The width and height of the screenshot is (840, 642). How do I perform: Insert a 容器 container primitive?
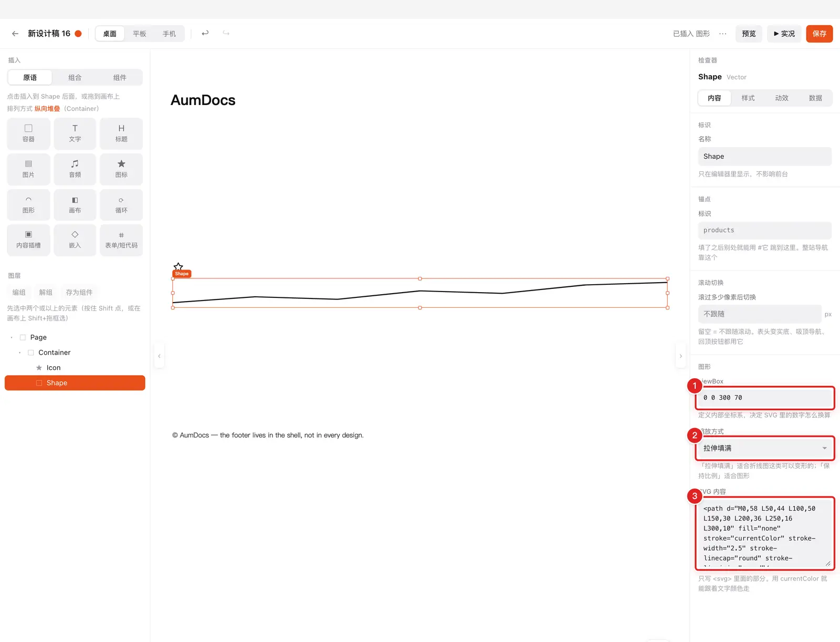28,133
